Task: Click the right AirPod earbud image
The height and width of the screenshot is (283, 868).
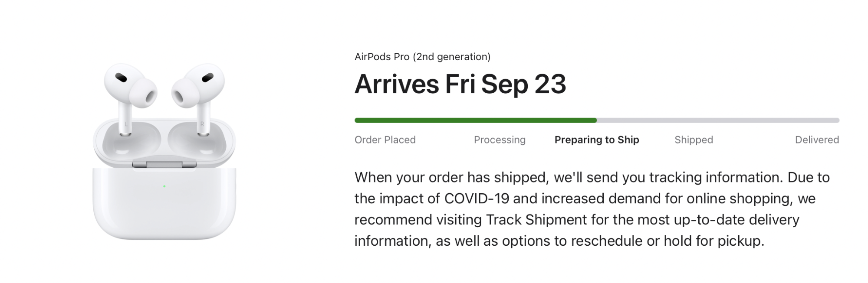Action: pos(199,92)
